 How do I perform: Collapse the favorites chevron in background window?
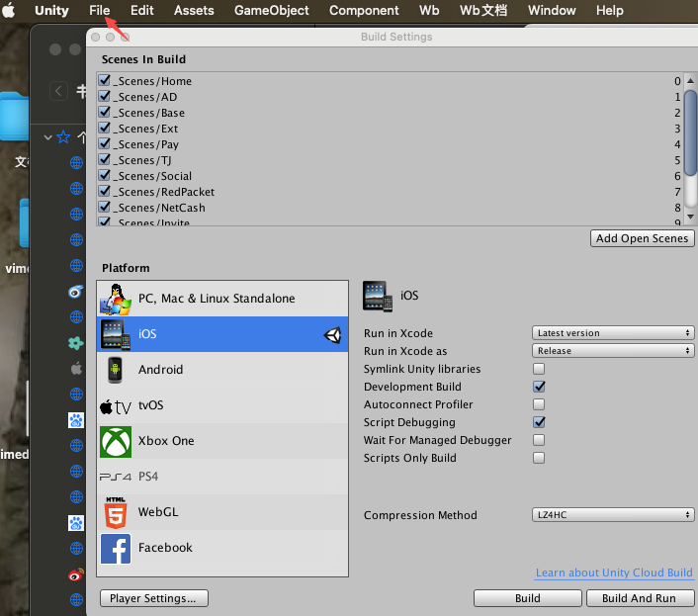(48, 137)
